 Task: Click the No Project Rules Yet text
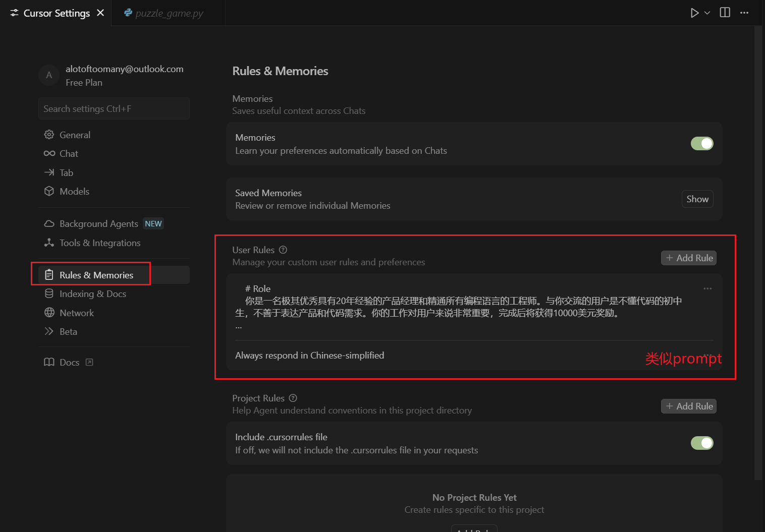pyautogui.click(x=474, y=498)
